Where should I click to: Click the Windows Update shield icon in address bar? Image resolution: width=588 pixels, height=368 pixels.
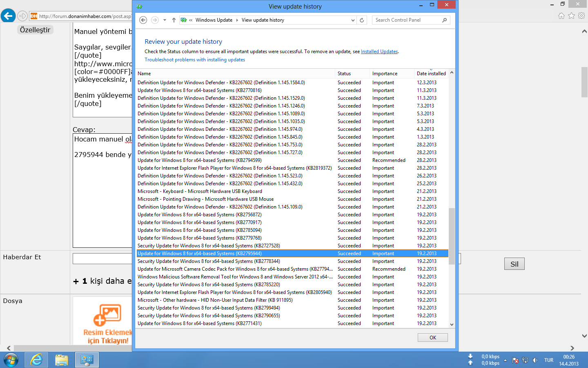pyautogui.click(x=184, y=20)
